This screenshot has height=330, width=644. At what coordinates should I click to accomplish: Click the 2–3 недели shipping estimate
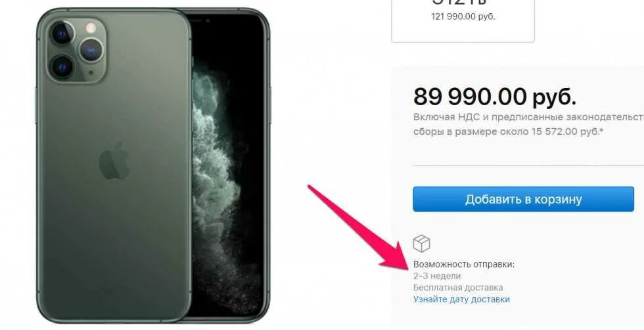(x=437, y=275)
